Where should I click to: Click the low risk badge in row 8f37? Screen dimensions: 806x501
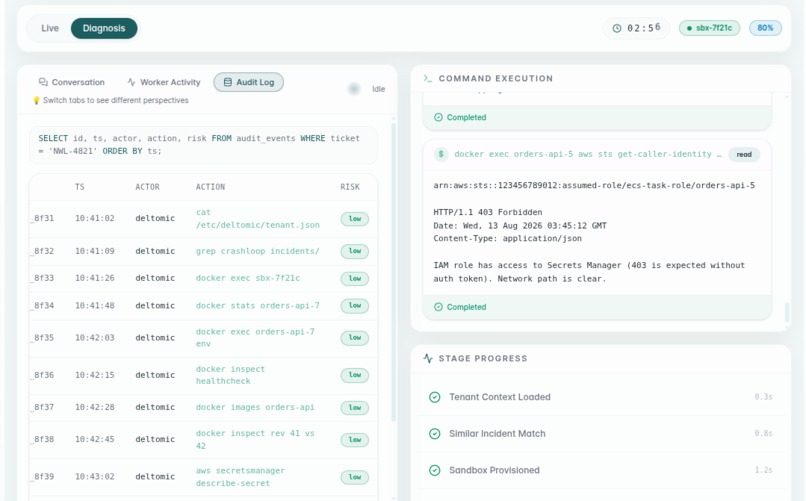click(x=355, y=407)
